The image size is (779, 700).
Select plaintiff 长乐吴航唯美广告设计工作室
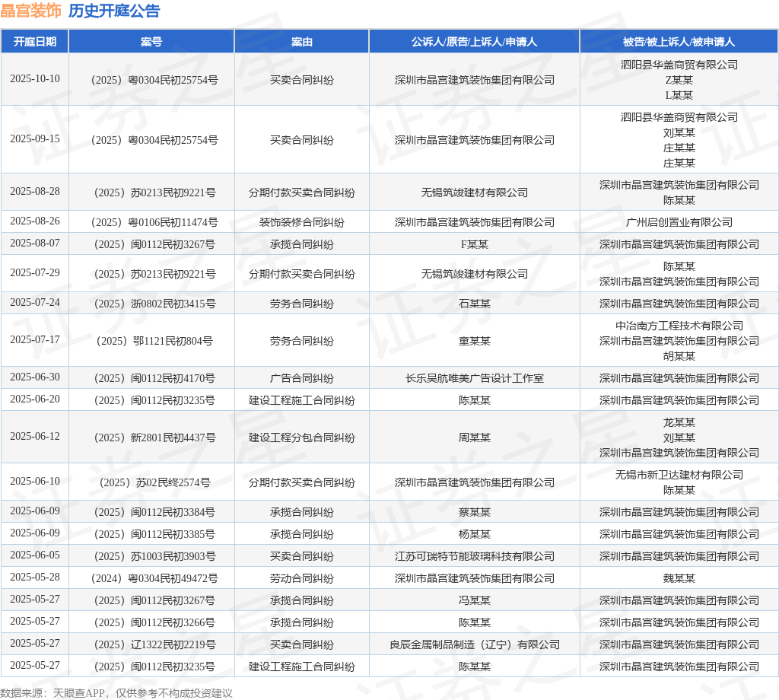coord(475,378)
